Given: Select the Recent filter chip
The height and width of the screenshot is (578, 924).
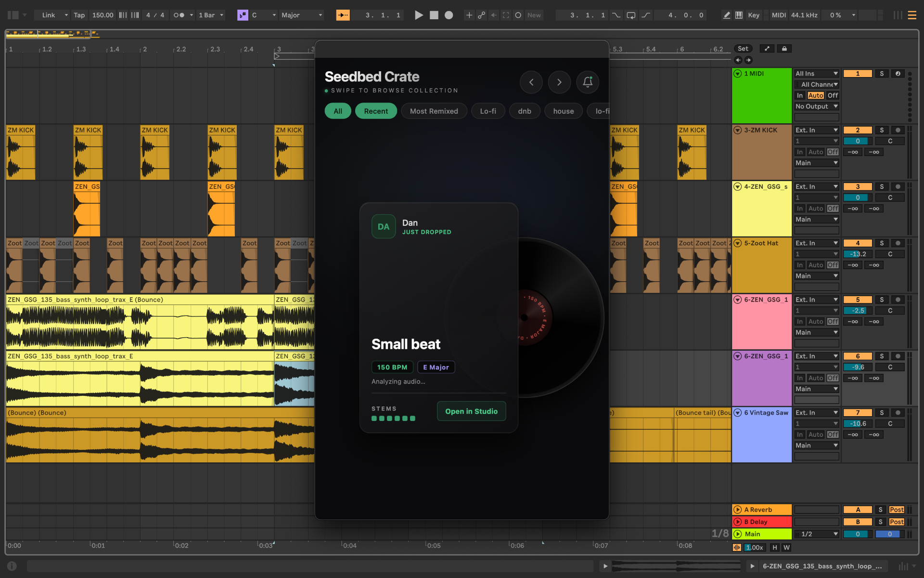Looking at the screenshot, I should point(376,111).
